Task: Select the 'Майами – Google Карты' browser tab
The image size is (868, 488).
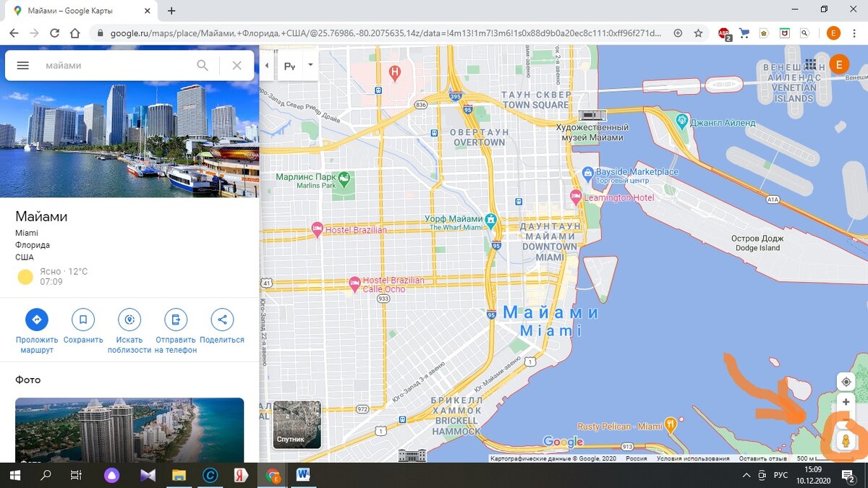Action: click(81, 11)
